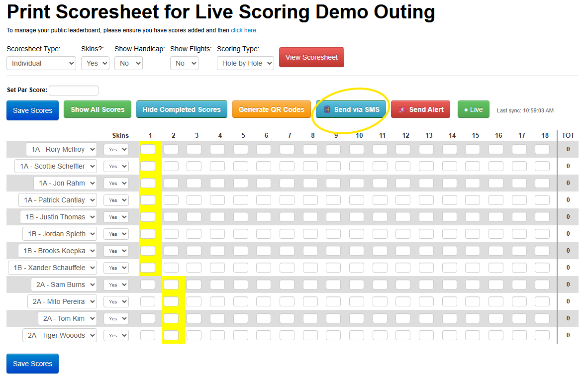Open the 1B - Brooks Koepka player dropdown
588x381 pixels.
point(57,251)
